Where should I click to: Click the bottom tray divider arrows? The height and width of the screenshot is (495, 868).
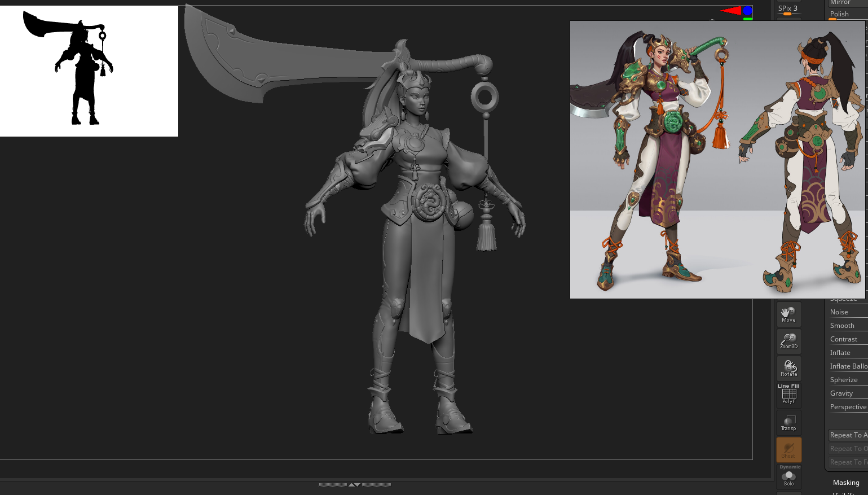(354, 484)
